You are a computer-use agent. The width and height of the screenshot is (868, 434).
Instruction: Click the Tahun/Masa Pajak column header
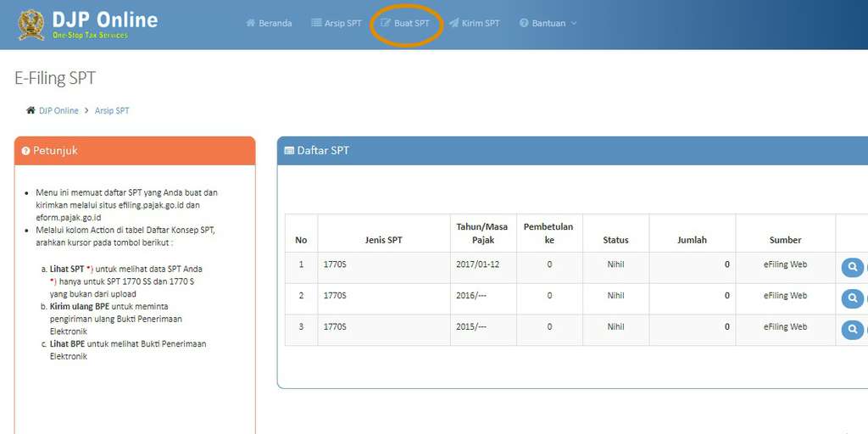481,233
